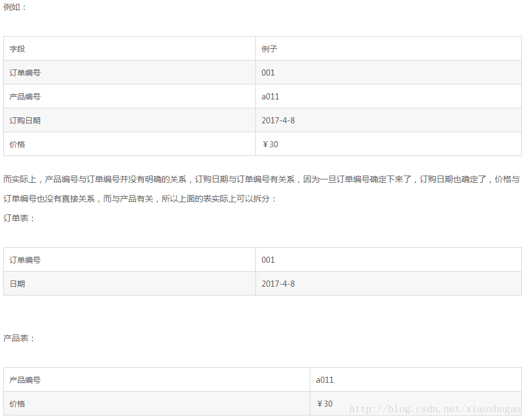The image size is (528, 420).
Task: Click the 字段 header cell
Action: pyautogui.click(x=16, y=48)
